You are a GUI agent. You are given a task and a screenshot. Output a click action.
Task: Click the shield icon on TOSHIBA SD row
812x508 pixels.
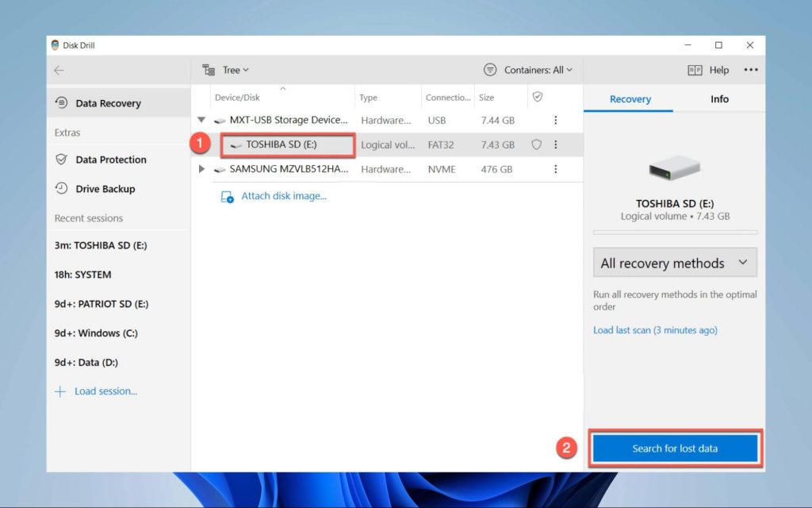coord(535,144)
